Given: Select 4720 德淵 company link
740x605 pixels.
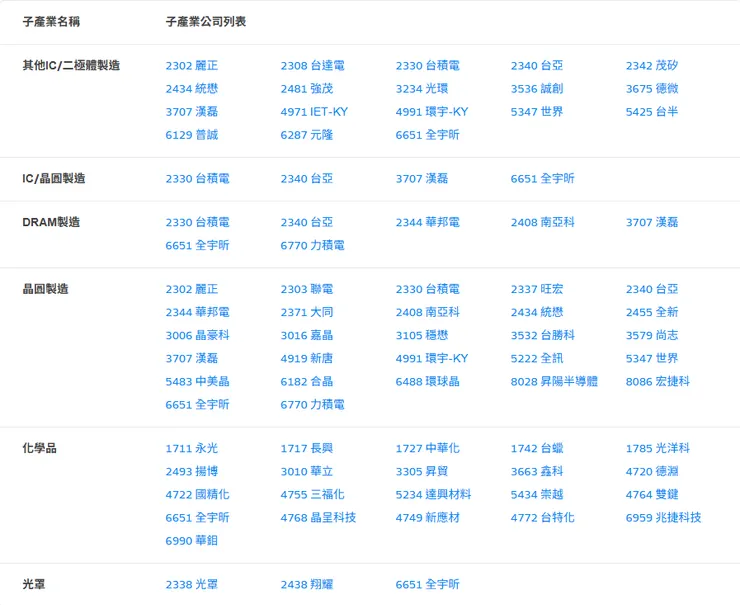Looking at the screenshot, I should [652, 471].
